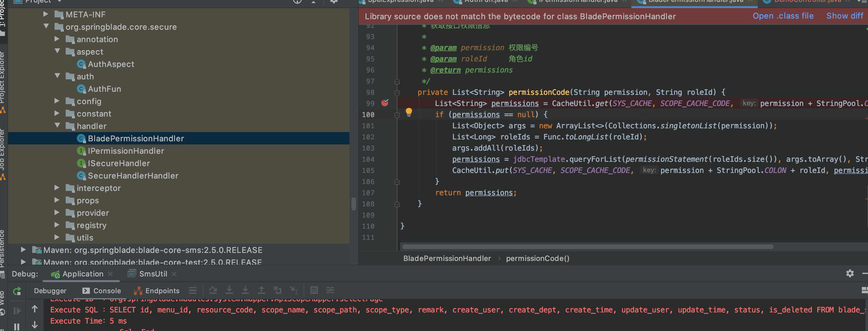Image resolution: width=868 pixels, height=331 pixels.
Task: Click the AuthAspect class icon
Action: pos(81,64)
